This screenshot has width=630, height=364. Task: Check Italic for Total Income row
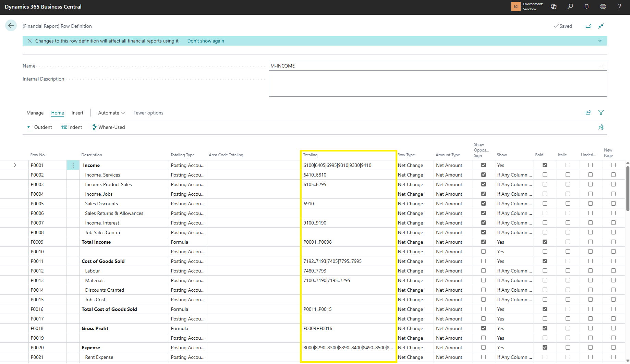coord(568,242)
